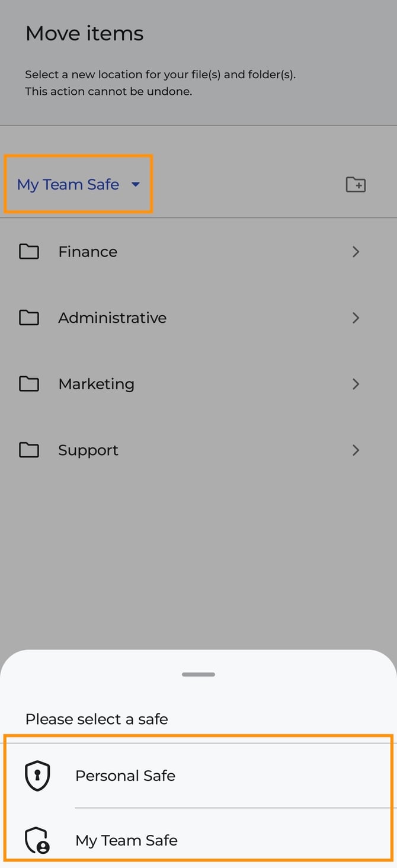Viewport: 397px width, 868px height.
Task: Tap the Administrative folder icon
Action: tap(28, 318)
